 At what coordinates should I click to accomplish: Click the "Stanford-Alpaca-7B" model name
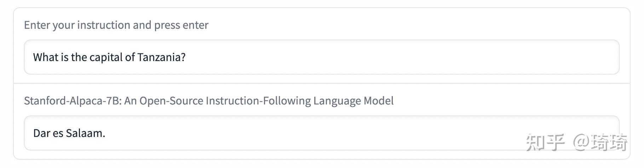pos(73,101)
